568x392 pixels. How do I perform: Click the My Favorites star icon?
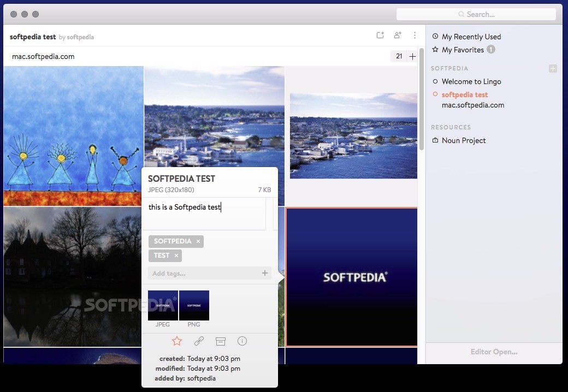pyautogui.click(x=435, y=49)
